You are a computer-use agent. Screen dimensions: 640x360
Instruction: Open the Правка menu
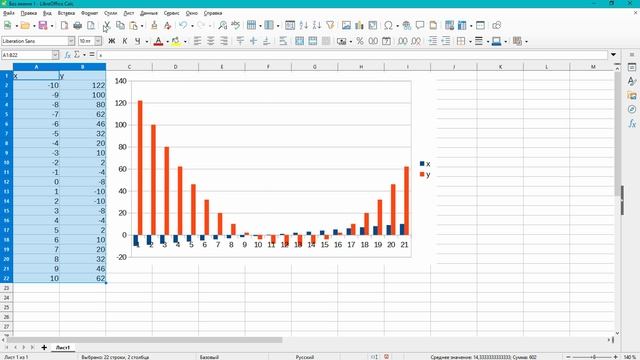coord(29,13)
